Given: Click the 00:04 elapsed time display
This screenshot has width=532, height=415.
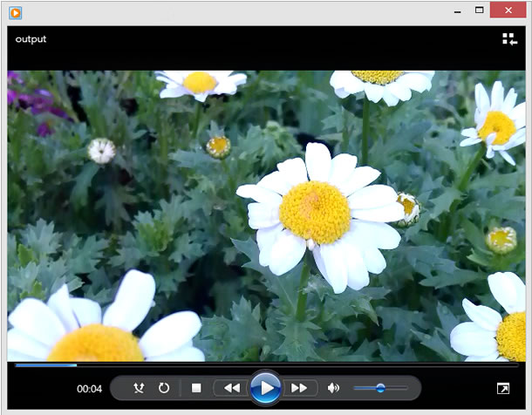Looking at the screenshot, I should pyautogui.click(x=89, y=389).
